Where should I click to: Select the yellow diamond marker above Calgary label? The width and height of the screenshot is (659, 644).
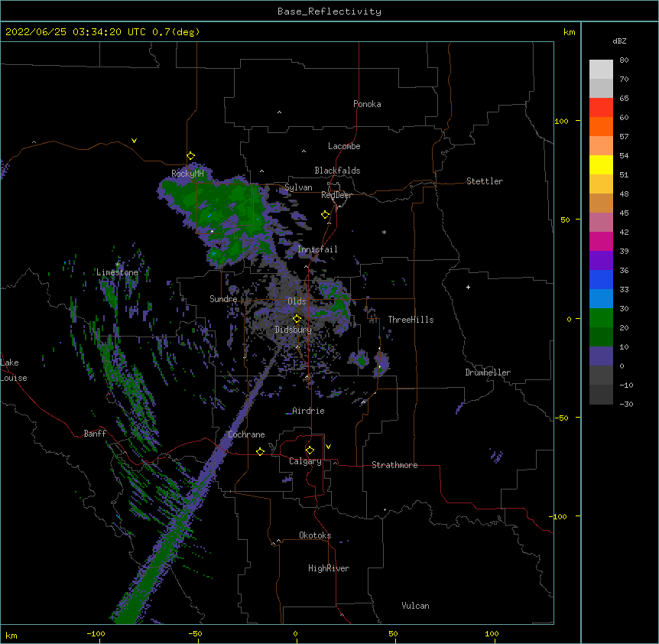tap(310, 450)
